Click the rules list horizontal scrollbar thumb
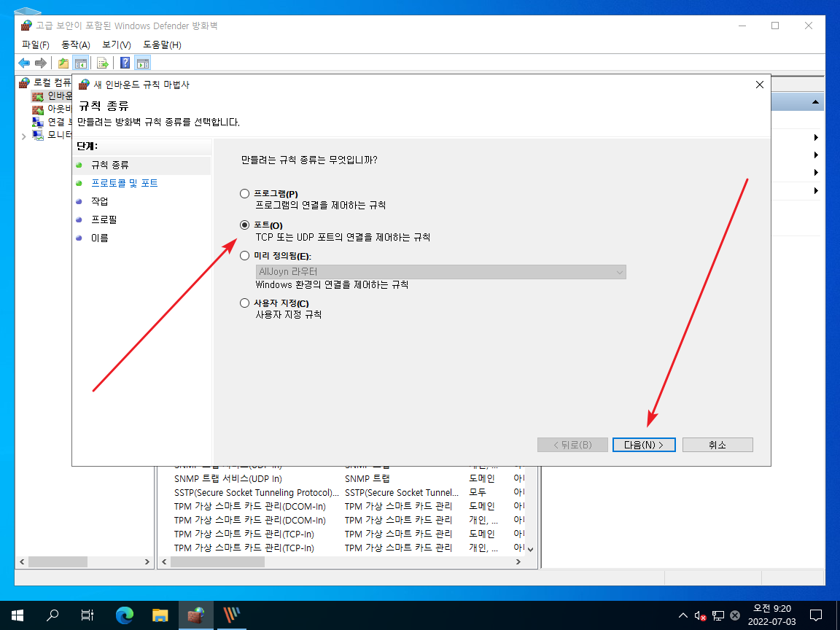 (217, 562)
